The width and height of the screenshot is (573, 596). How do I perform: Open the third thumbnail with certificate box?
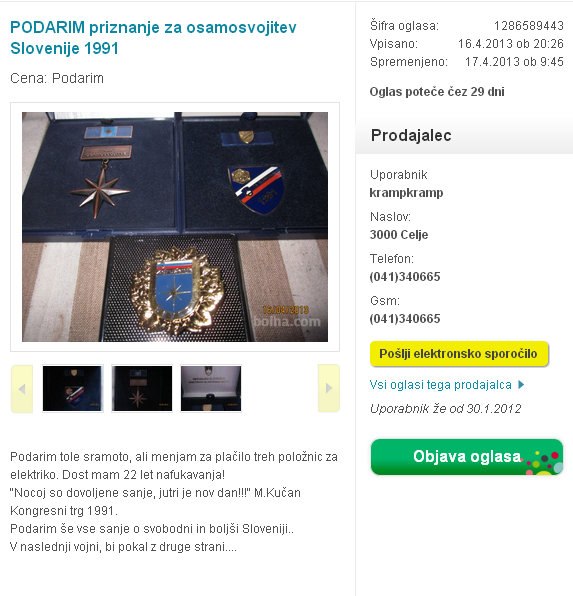coord(211,388)
